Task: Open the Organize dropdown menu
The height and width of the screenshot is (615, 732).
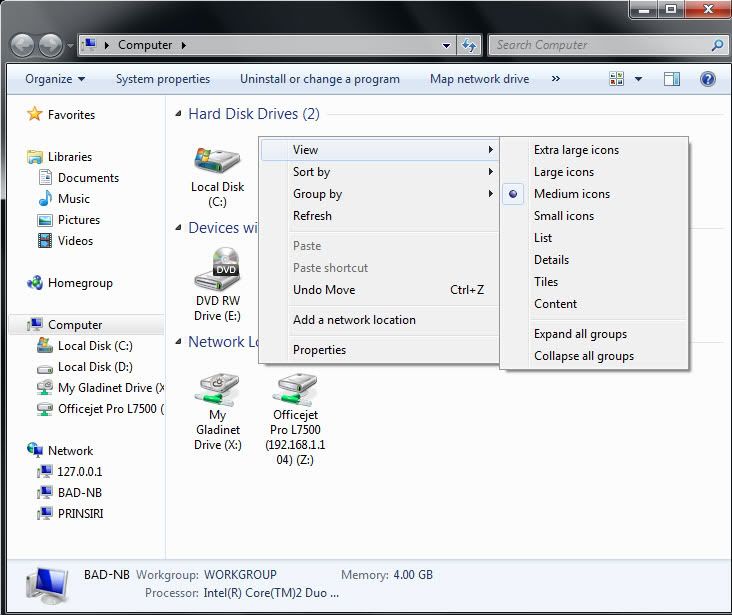Action: [55, 79]
